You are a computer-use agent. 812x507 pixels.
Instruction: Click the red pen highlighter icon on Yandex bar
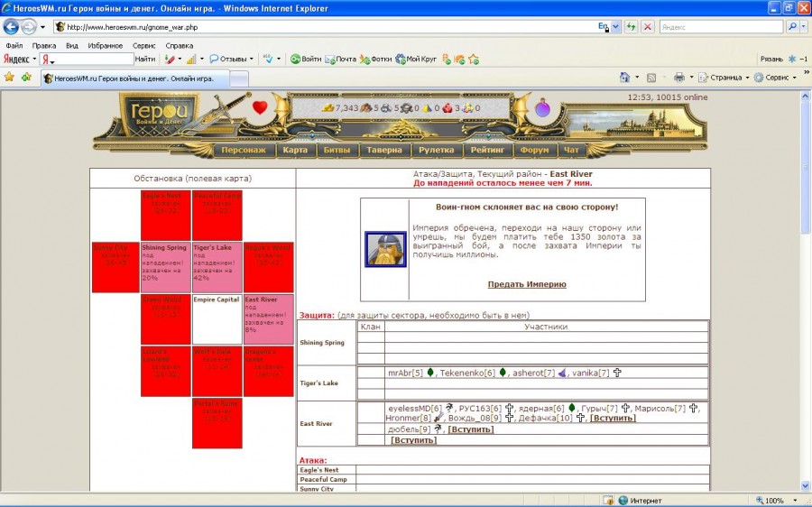170,59
